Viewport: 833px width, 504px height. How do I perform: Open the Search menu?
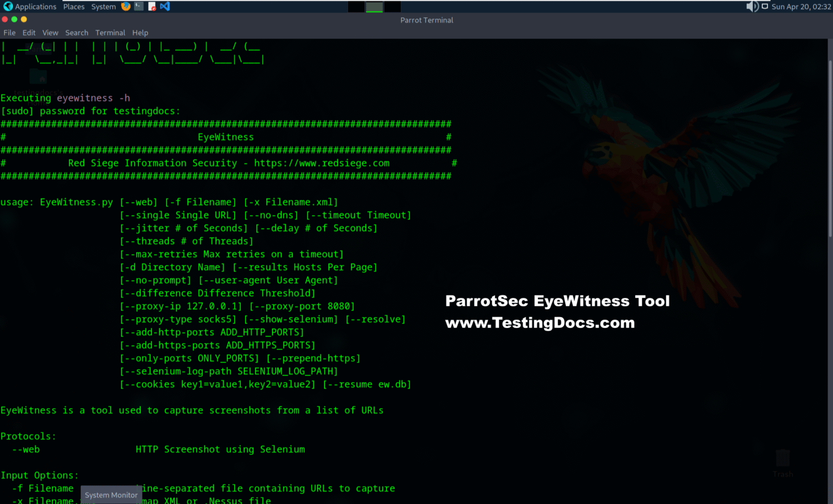[76, 33]
